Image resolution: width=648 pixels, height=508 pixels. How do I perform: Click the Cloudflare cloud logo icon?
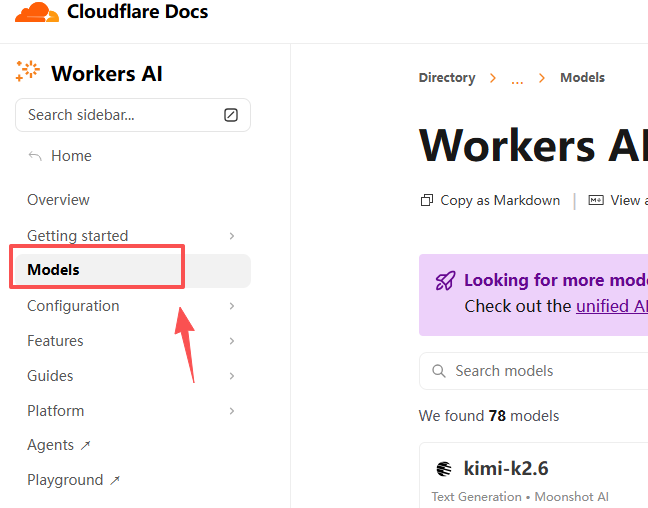(37, 12)
